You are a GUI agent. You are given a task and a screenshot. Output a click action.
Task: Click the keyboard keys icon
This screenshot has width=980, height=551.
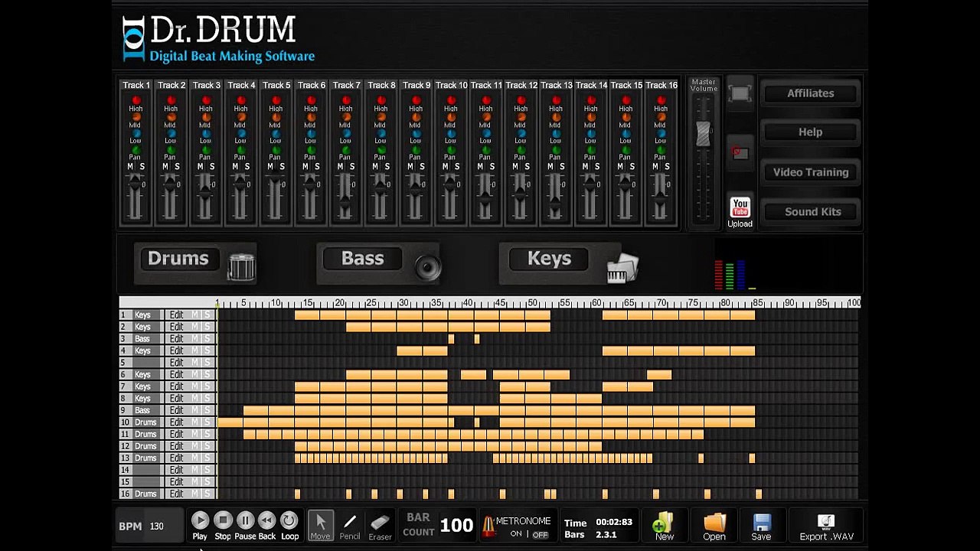tap(622, 268)
